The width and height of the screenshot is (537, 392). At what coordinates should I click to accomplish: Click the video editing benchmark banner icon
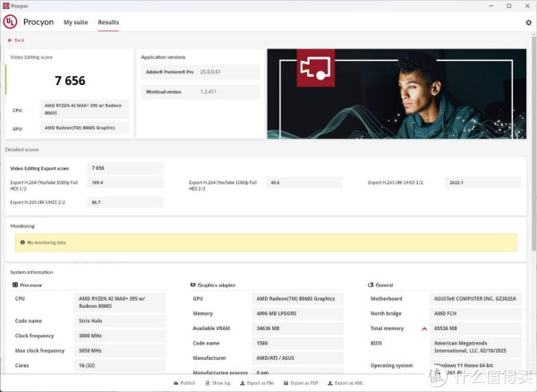click(318, 70)
